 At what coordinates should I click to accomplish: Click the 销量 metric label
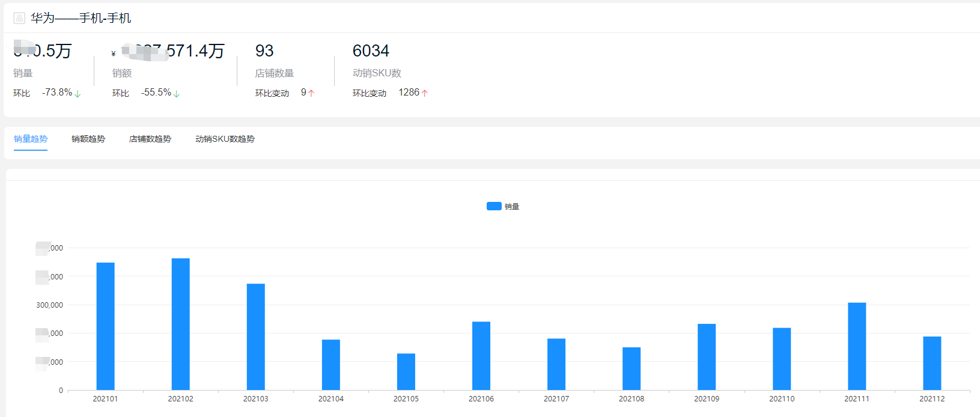tap(23, 73)
